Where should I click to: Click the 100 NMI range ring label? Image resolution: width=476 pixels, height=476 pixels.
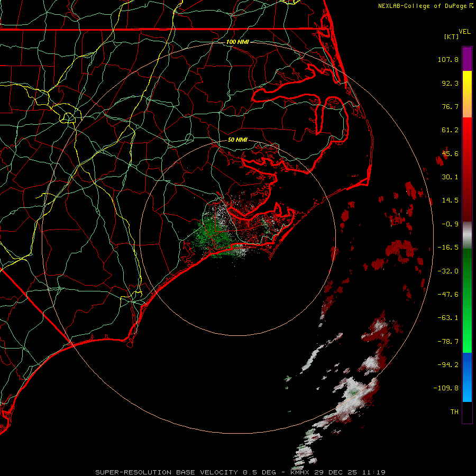[237, 42]
